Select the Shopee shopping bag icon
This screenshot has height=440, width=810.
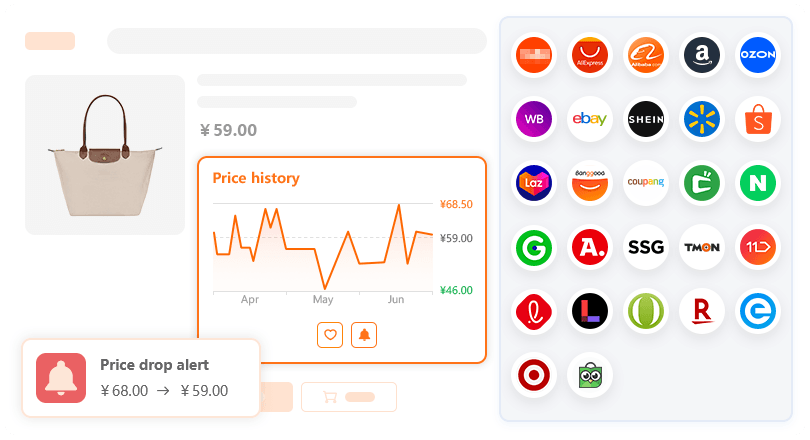tap(758, 120)
